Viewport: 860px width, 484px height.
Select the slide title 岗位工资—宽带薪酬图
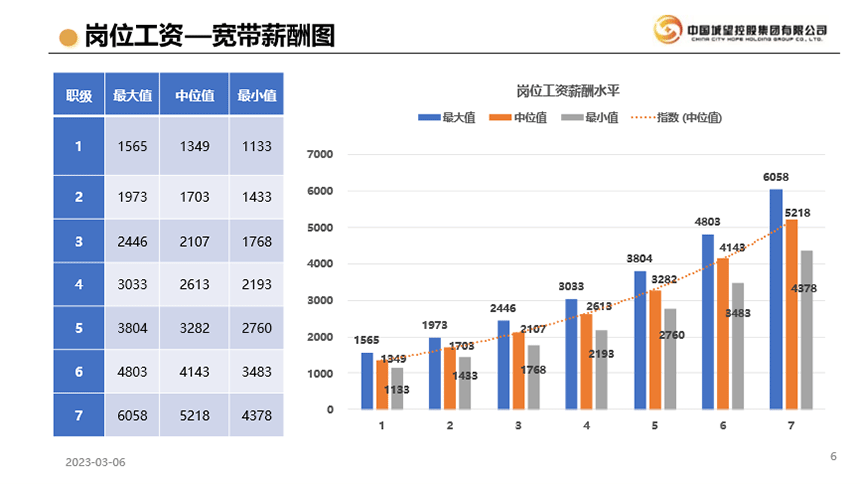point(208,37)
